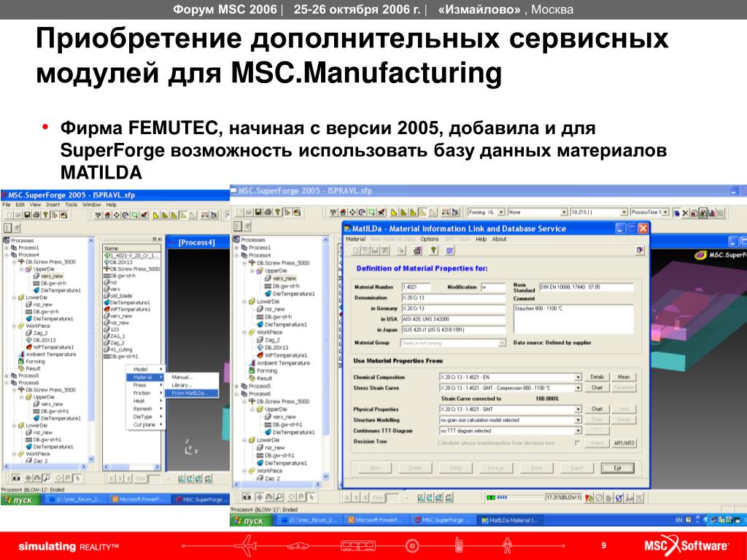Open Options menu in MatILDa
Image resolution: width=747 pixels, height=560 pixels.
[x=429, y=239]
